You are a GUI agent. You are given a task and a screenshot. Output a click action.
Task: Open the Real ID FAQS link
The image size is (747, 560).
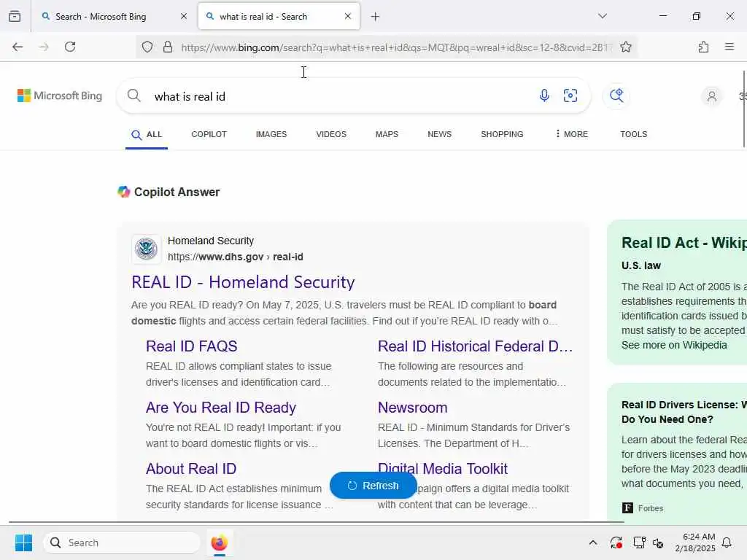(192, 346)
